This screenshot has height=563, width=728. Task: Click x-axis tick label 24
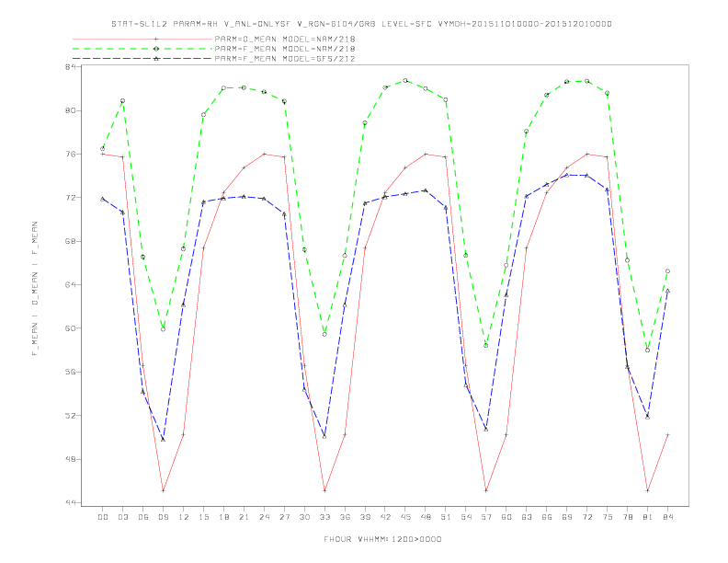(x=264, y=517)
